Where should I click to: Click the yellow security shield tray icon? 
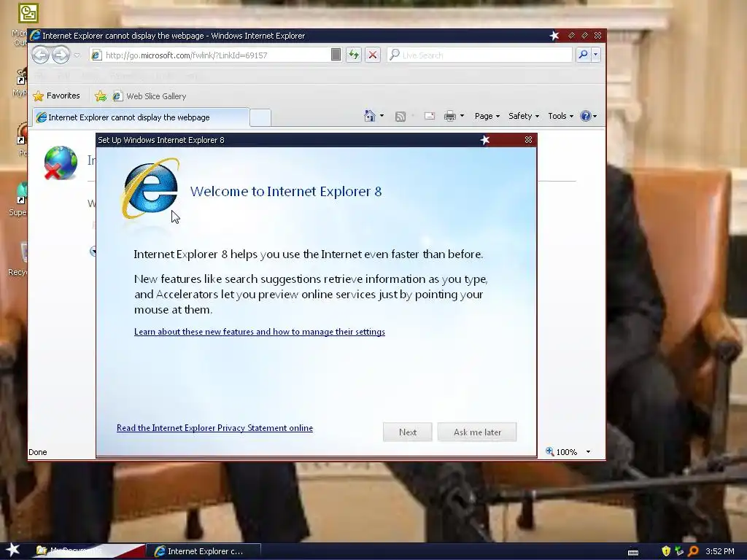(x=666, y=551)
